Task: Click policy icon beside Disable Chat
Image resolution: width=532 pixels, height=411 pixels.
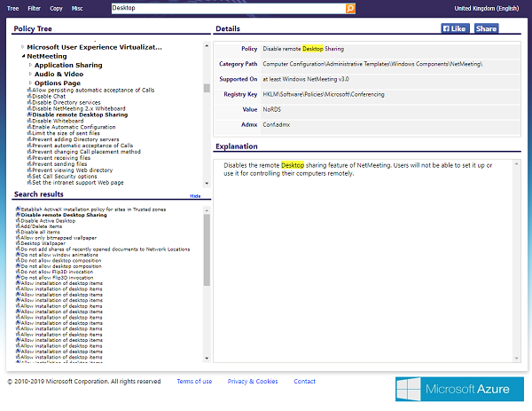Action: 29,96
